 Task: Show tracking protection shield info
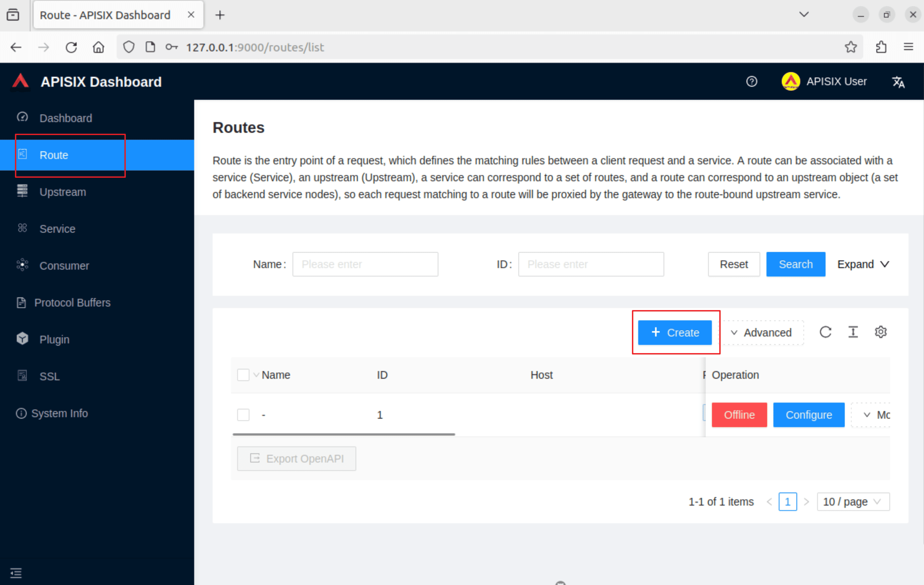pyautogui.click(x=129, y=47)
